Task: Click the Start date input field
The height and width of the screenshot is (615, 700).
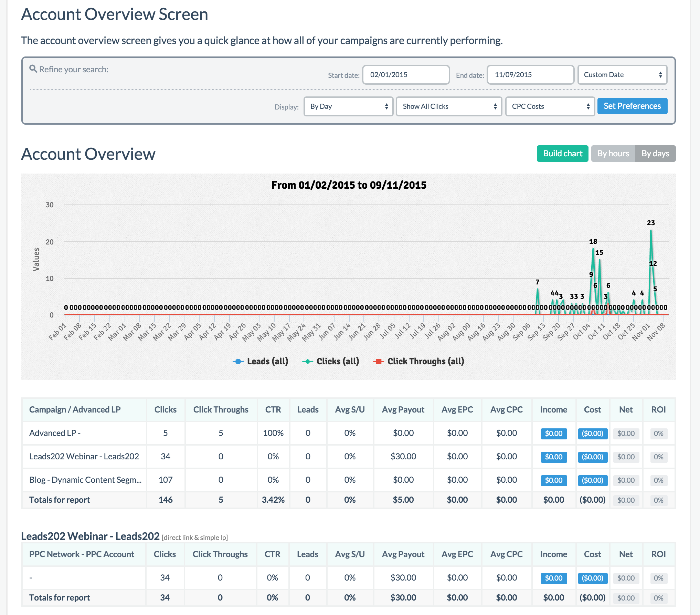Action: click(x=406, y=74)
